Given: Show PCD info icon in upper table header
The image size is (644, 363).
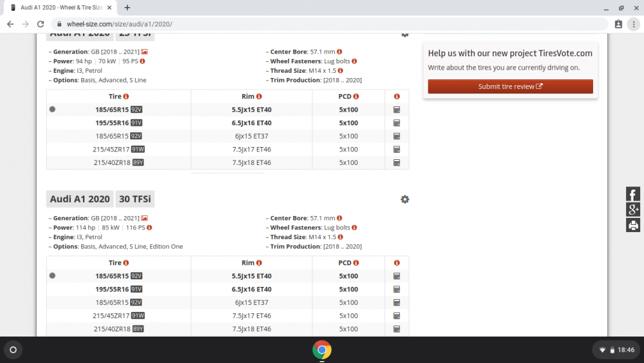Looking at the screenshot, I should [355, 96].
